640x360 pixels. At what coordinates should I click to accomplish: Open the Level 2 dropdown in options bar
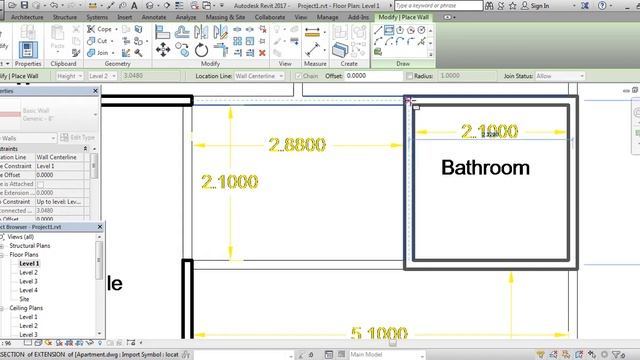click(x=102, y=76)
